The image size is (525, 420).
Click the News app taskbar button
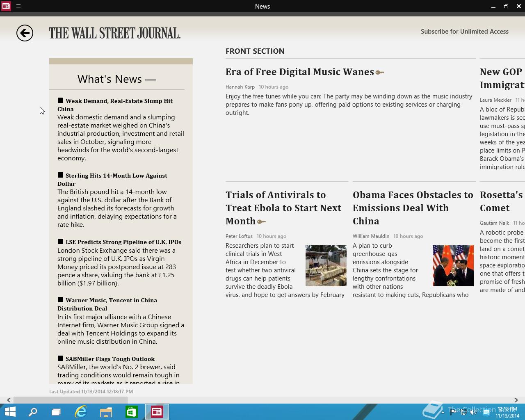coord(157,412)
